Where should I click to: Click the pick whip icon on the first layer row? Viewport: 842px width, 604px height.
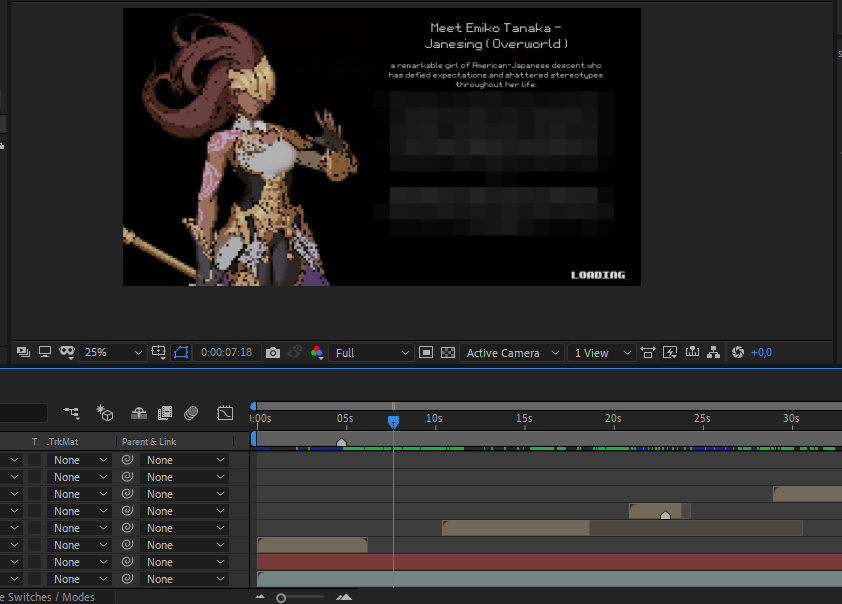(127, 460)
